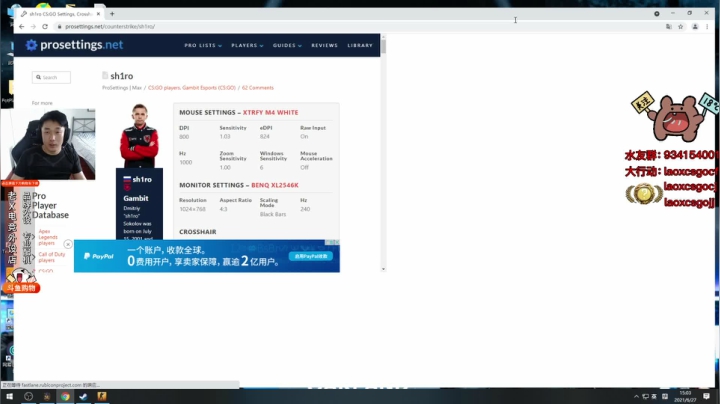
Task: Reload the prosettings.net page
Action: (45, 27)
